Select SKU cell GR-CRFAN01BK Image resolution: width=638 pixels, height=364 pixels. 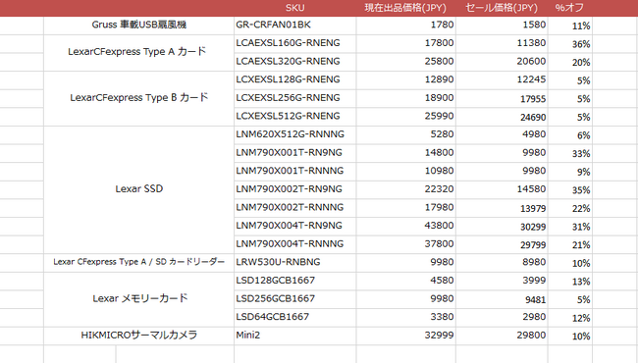295,26
